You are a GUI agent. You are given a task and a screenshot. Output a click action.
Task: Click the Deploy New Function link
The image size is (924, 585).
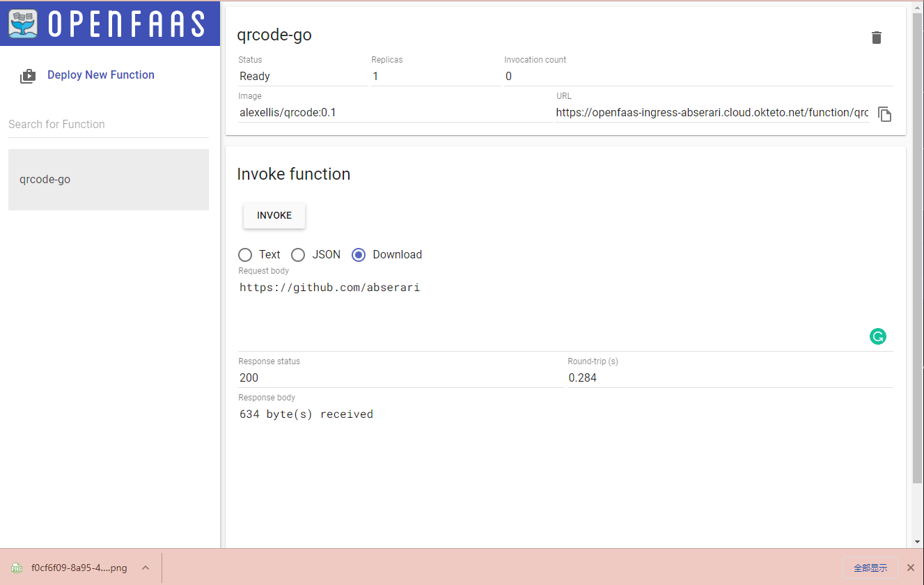[x=101, y=75]
